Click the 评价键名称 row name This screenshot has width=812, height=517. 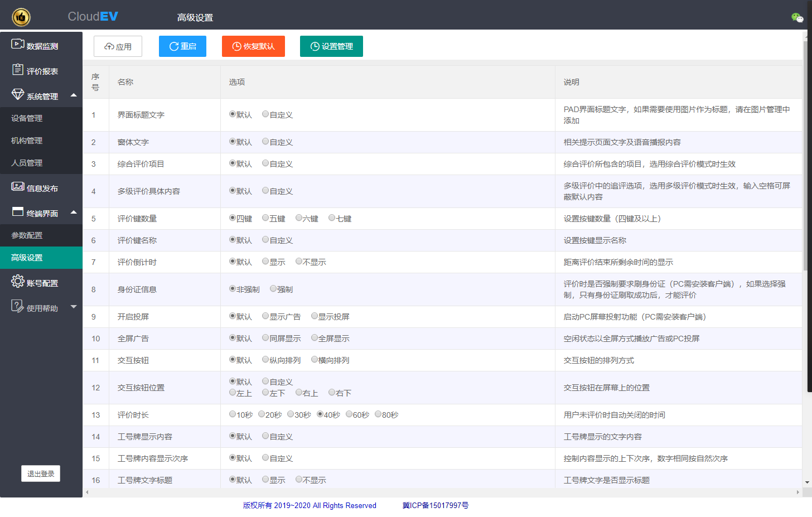137,240
